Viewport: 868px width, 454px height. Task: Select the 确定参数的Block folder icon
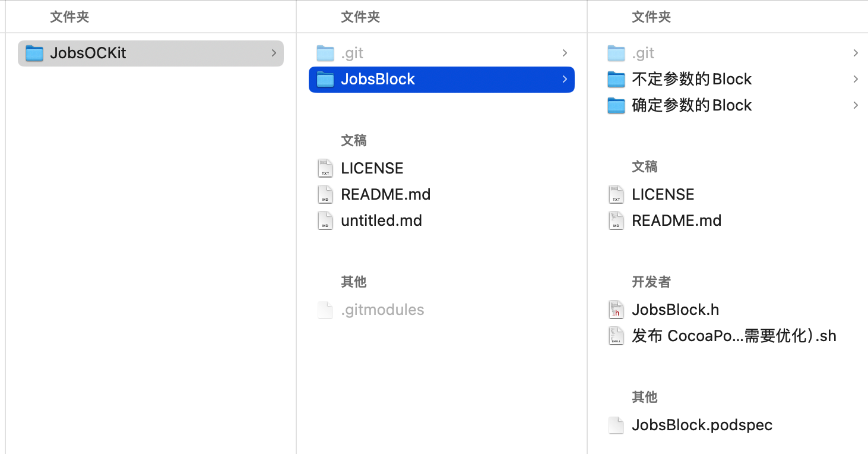click(x=616, y=106)
